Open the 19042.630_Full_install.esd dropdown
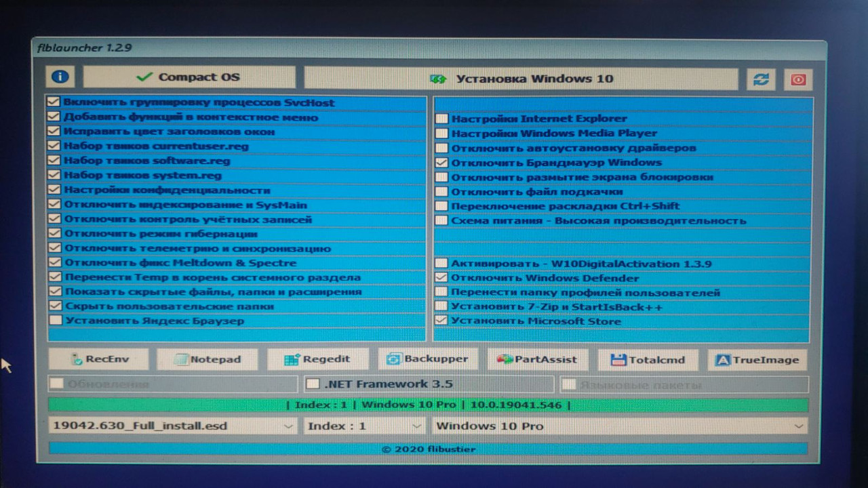Viewport: 868px width, 488px height. tap(173, 426)
